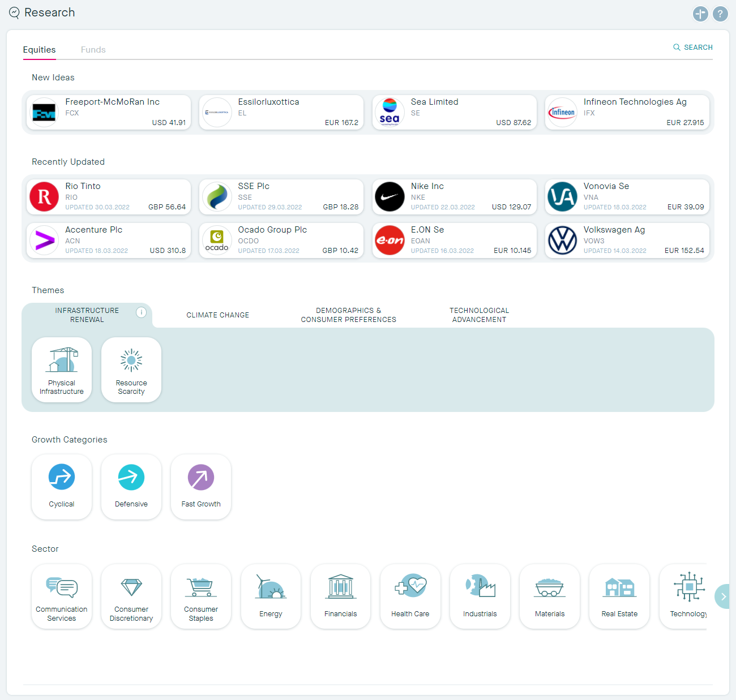The image size is (736, 700).
Task: Click the Essilorluxottica logo icon
Action: click(217, 113)
